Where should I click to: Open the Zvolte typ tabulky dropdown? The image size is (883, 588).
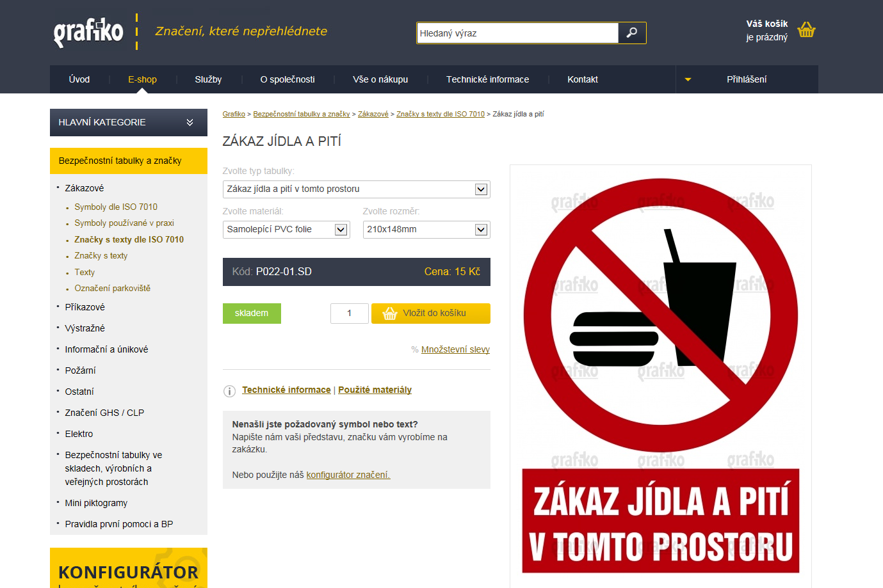click(x=356, y=189)
